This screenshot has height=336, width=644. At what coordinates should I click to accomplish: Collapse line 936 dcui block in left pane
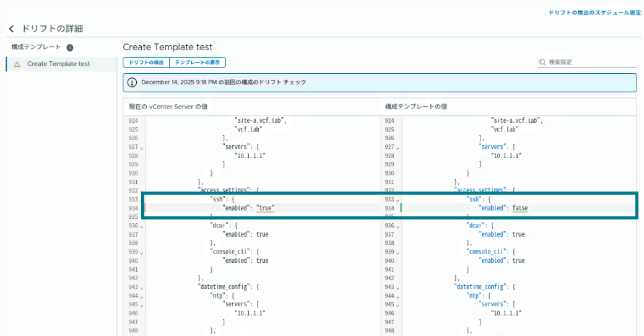coord(141,226)
